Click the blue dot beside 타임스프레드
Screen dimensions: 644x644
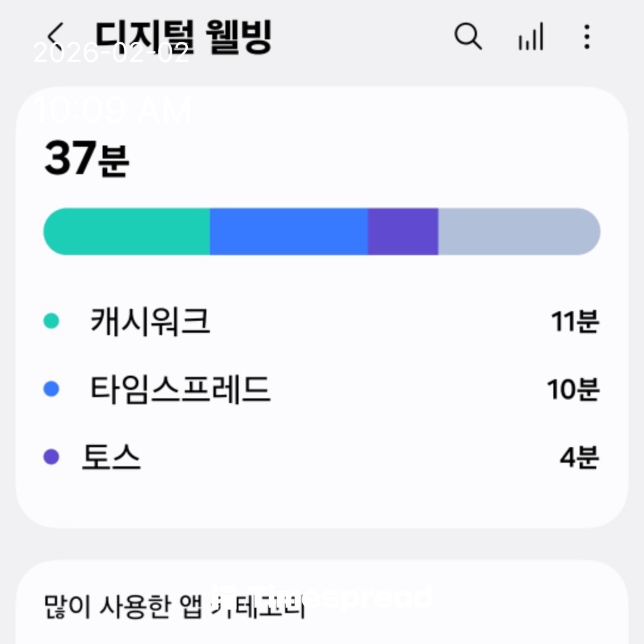(x=52, y=389)
